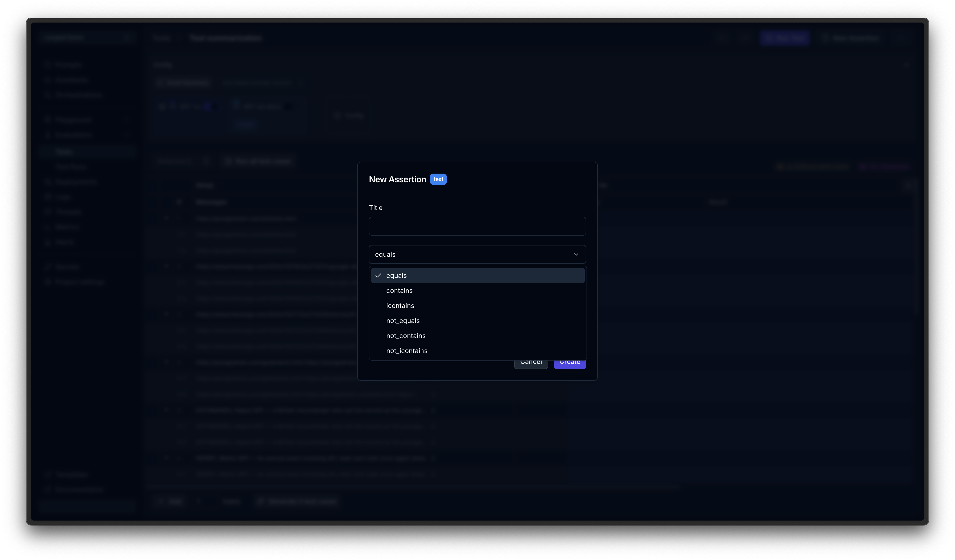The height and width of the screenshot is (560, 955).
Task: Choose the contains operator
Action: pos(399,291)
